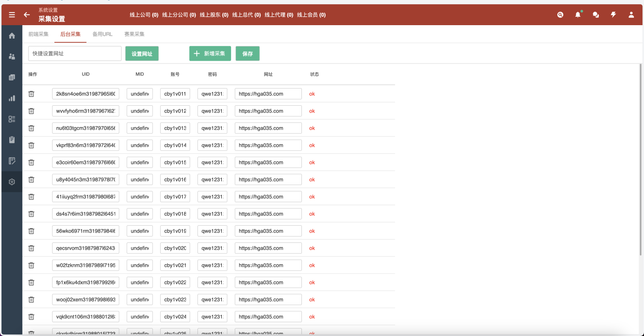644x336 pixels.
Task: Click the settings gear in sidebar
Action: [x=12, y=182]
